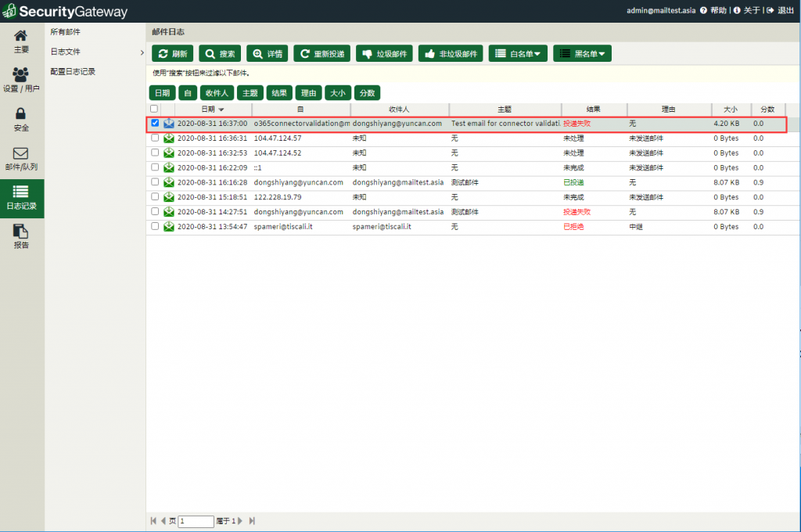Go to the 主要 home section
Image resolution: width=801 pixels, height=532 pixels.
21,41
